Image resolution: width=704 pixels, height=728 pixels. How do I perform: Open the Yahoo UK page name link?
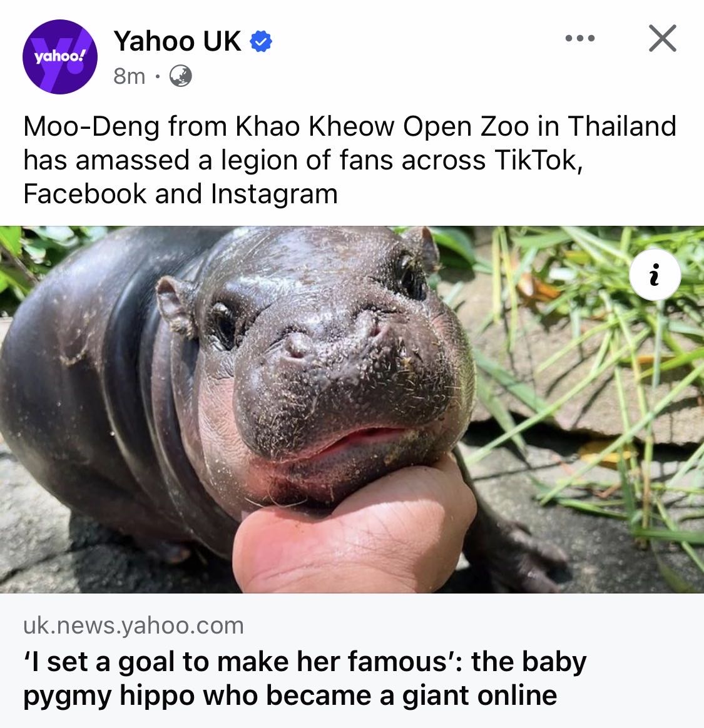point(178,41)
